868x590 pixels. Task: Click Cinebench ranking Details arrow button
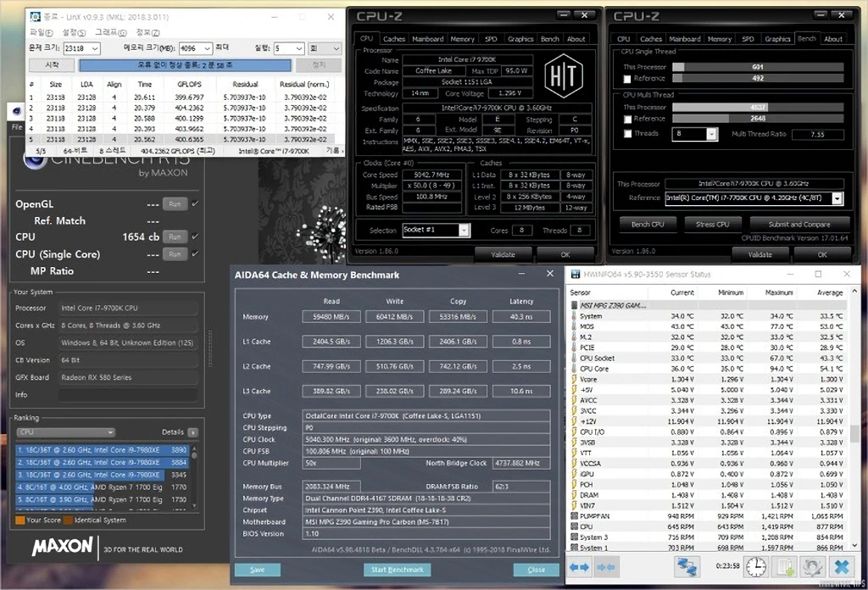[x=192, y=432]
